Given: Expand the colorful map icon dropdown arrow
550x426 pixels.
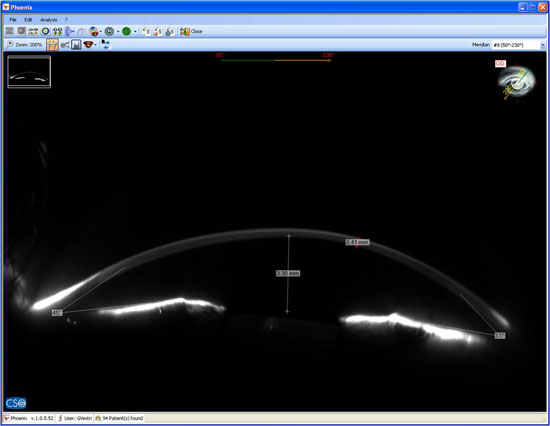Looking at the screenshot, I should click(x=101, y=32).
